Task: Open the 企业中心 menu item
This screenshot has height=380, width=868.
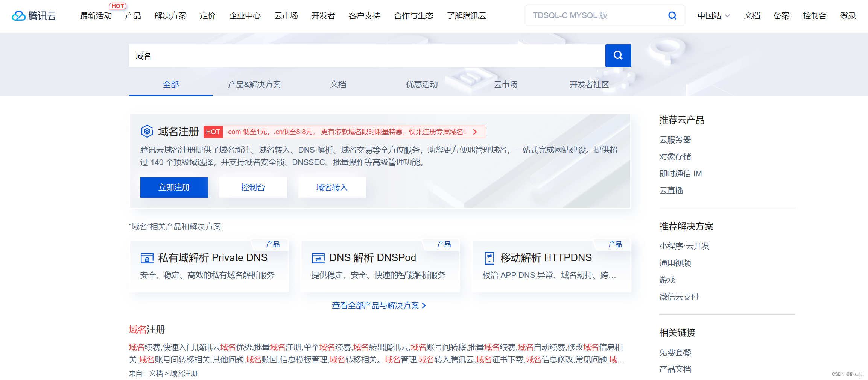Action: point(245,16)
